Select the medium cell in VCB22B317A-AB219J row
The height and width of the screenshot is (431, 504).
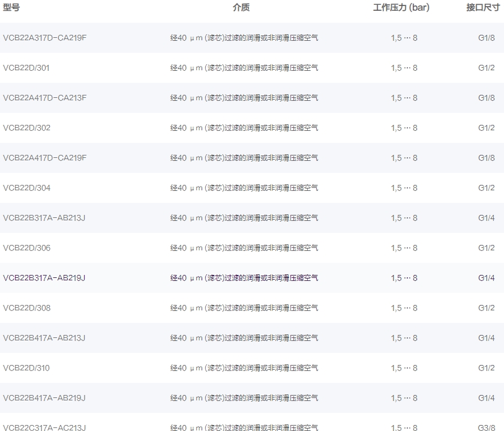click(244, 278)
